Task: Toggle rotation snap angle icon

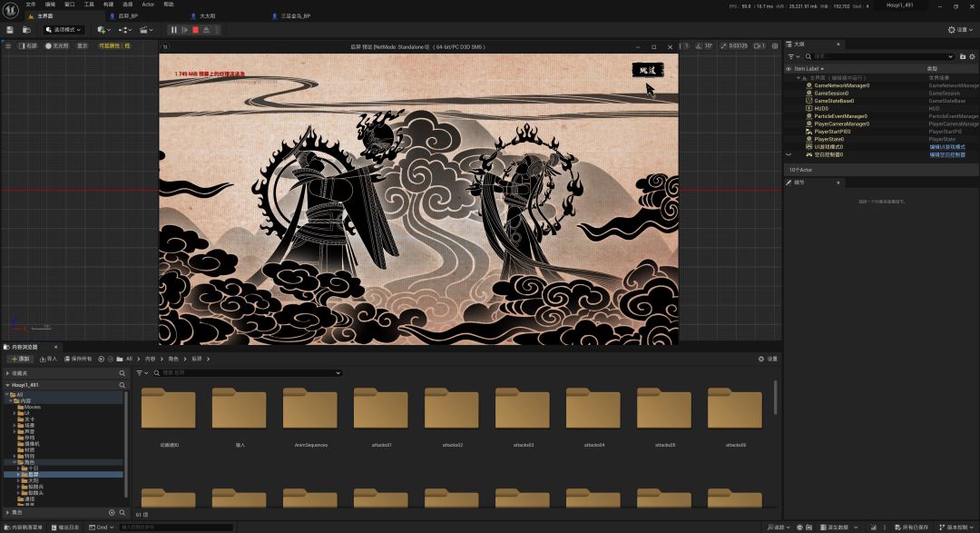Action: 699,45
